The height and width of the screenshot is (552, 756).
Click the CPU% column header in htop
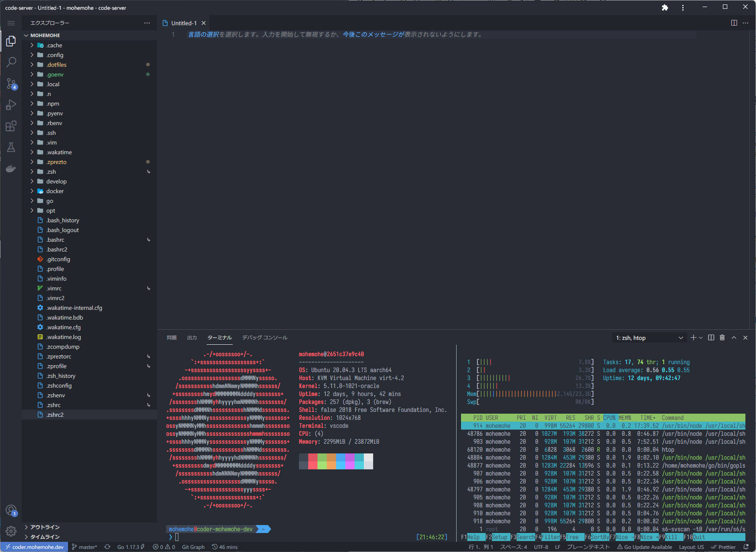609,418
